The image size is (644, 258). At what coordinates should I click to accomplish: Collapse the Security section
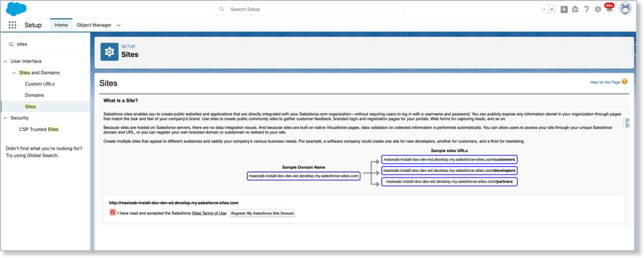pyautogui.click(x=5, y=118)
